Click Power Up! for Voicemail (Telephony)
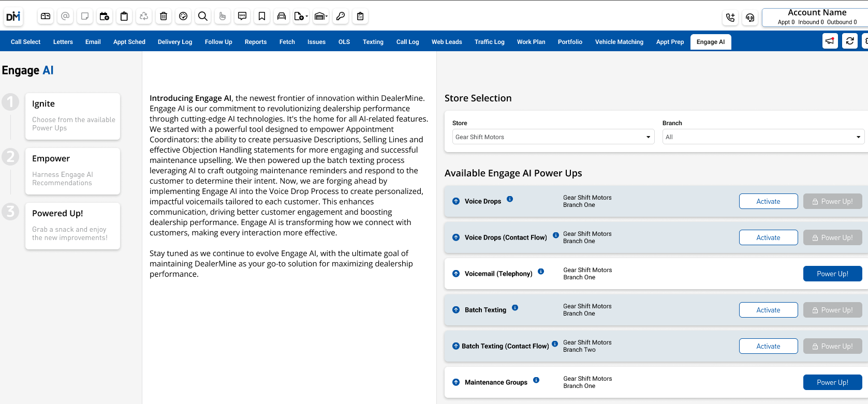868x404 pixels. 833,274
